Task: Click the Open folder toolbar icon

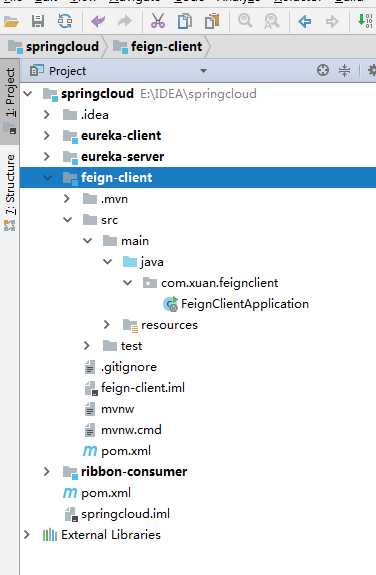Action: point(11,22)
